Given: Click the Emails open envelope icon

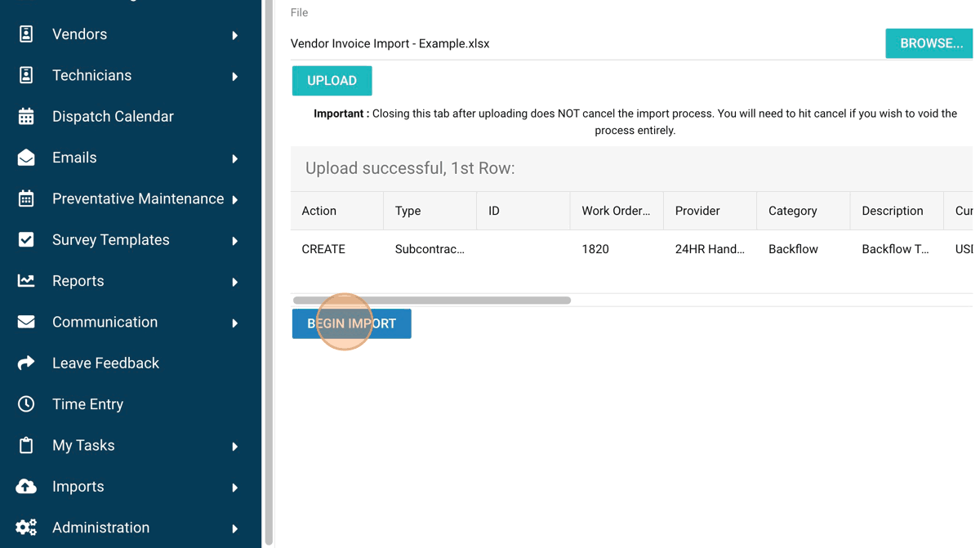Looking at the screenshot, I should [x=26, y=158].
